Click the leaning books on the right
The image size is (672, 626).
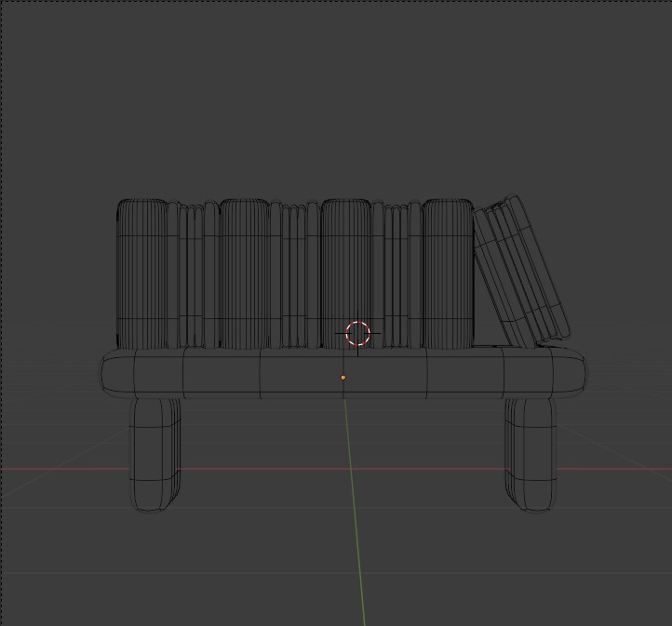(x=521, y=271)
